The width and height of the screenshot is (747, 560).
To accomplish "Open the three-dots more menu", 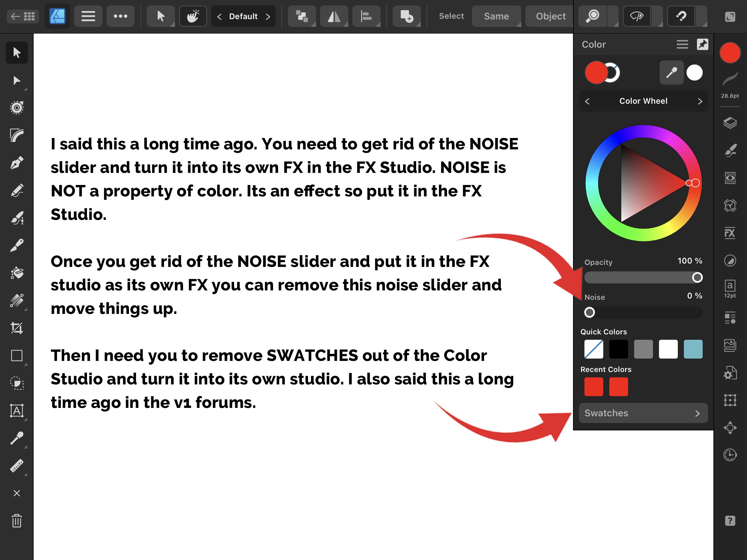I will click(x=120, y=16).
